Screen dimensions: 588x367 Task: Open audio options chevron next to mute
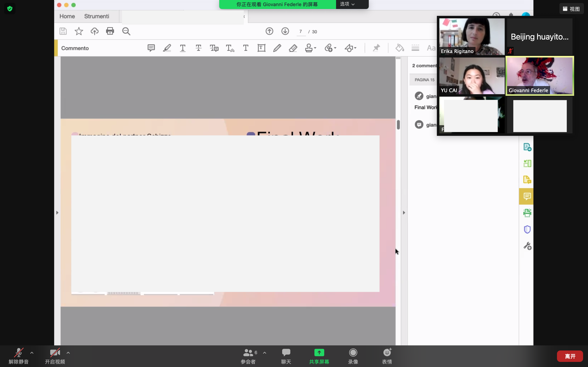pos(32,353)
